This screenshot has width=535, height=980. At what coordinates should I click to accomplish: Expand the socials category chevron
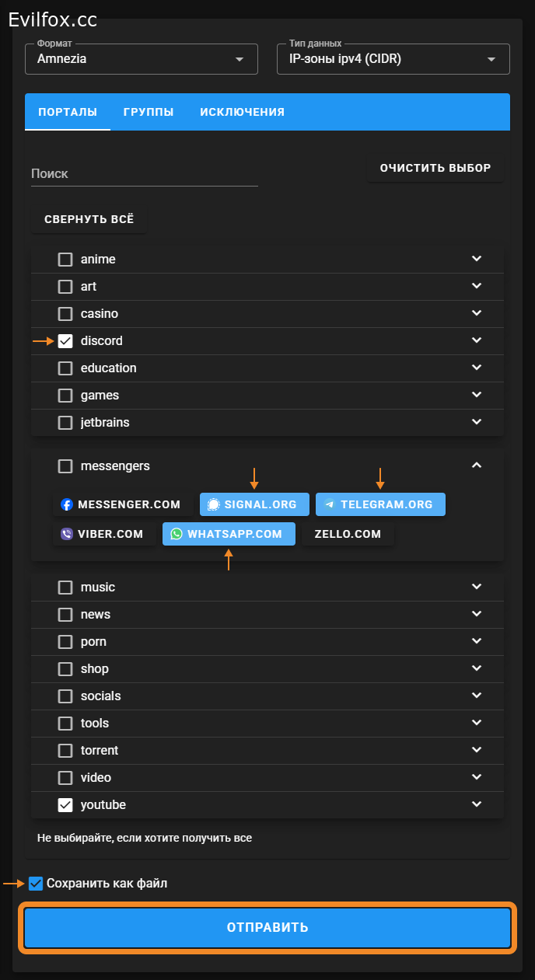pyautogui.click(x=477, y=696)
